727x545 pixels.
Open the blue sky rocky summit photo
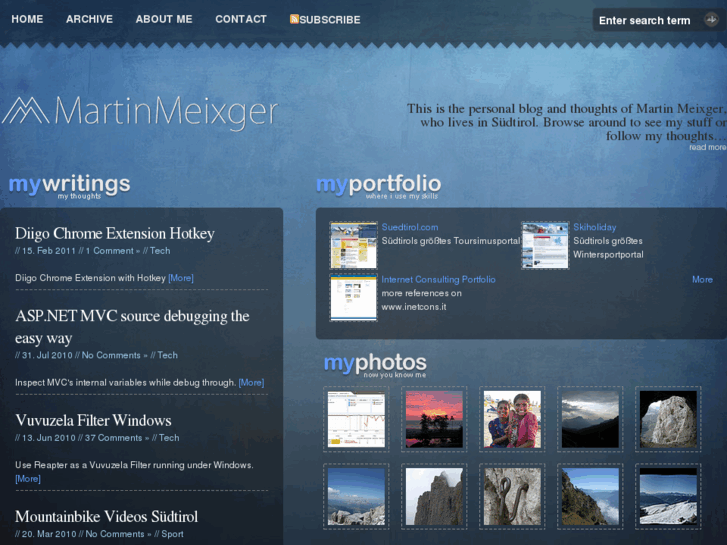click(x=356, y=496)
